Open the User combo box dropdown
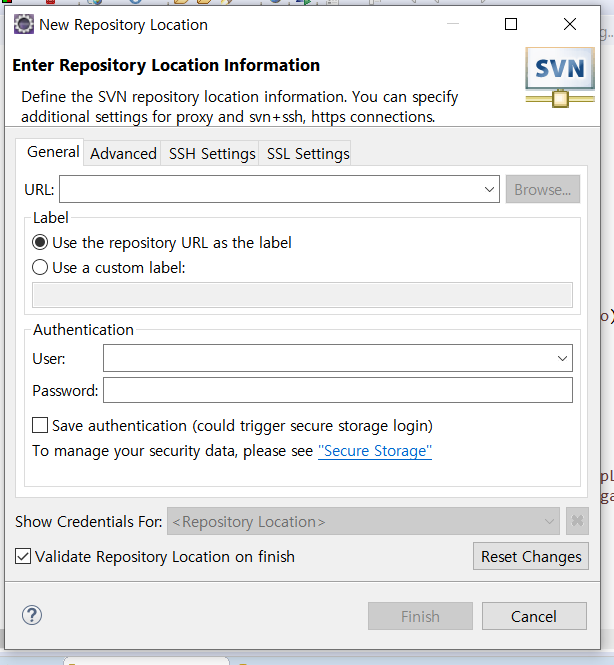The image size is (614, 665). click(562, 358)
